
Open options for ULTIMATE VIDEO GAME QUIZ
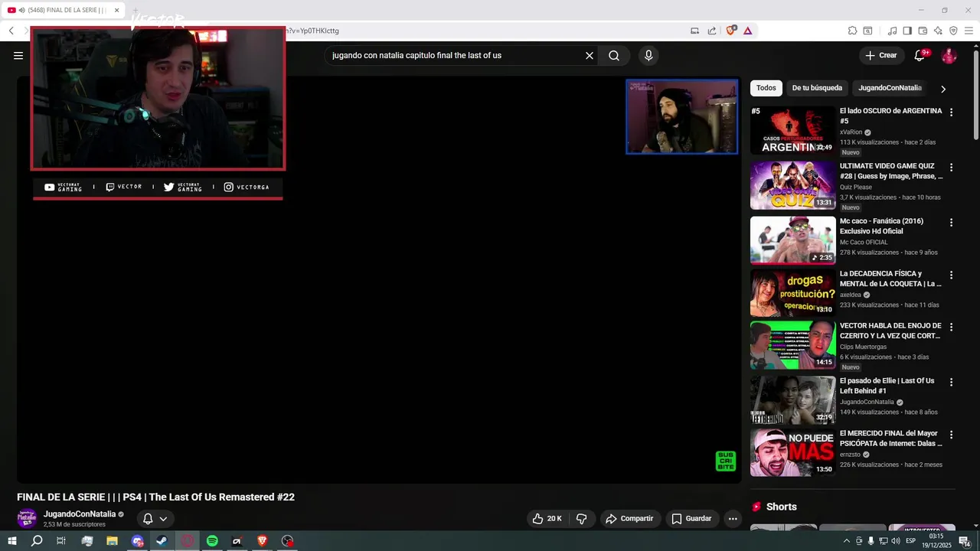(x=951, y=167)
